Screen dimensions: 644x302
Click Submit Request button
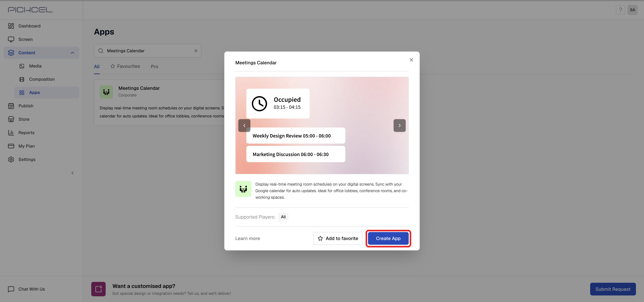(613, 289)
